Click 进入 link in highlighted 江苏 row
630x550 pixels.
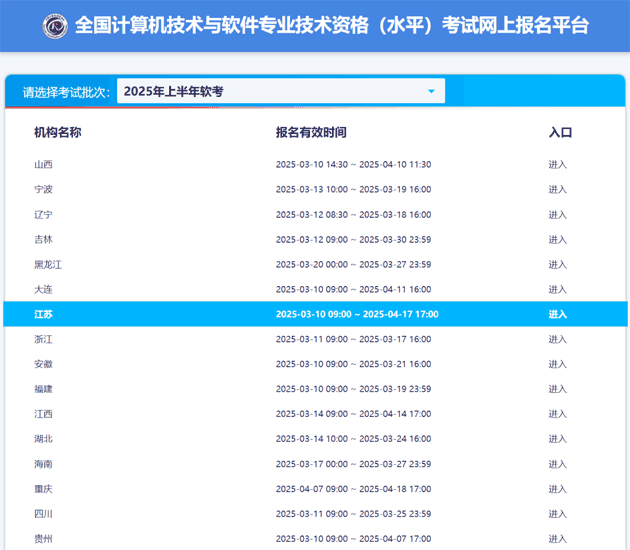558,314
